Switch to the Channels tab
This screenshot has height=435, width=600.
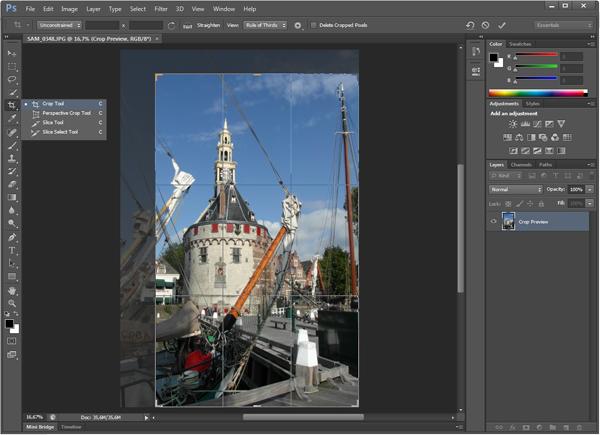click(521, 165)
